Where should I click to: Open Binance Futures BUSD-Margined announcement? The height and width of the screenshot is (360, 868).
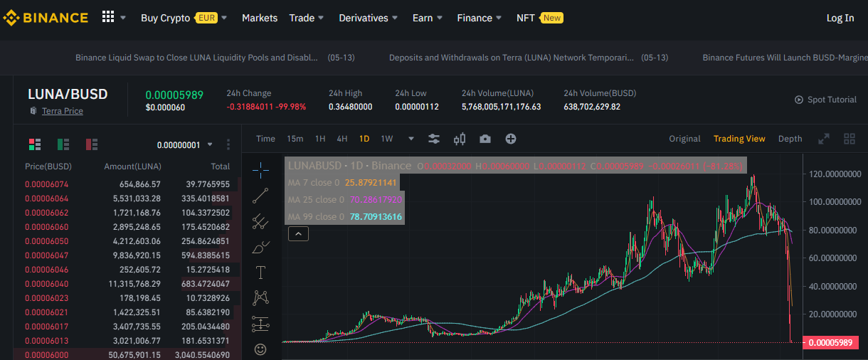[x=785, y=58]
